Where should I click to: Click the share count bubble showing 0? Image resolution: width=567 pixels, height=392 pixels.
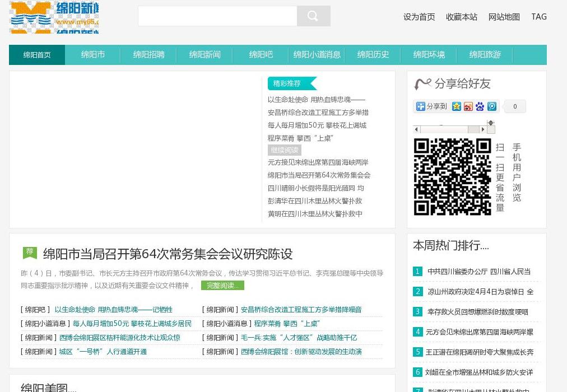(x=514, y=106)
